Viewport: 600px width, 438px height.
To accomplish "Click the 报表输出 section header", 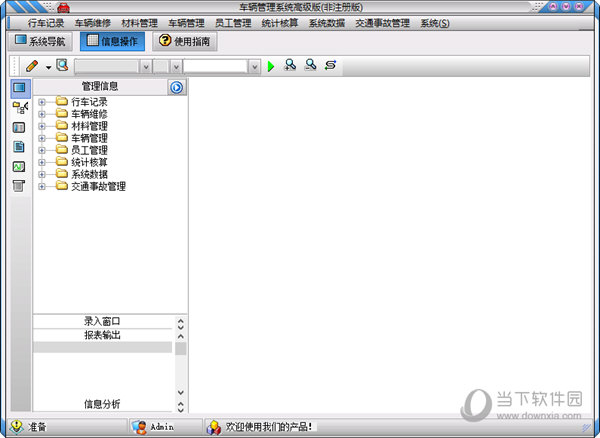I will 102,335.
